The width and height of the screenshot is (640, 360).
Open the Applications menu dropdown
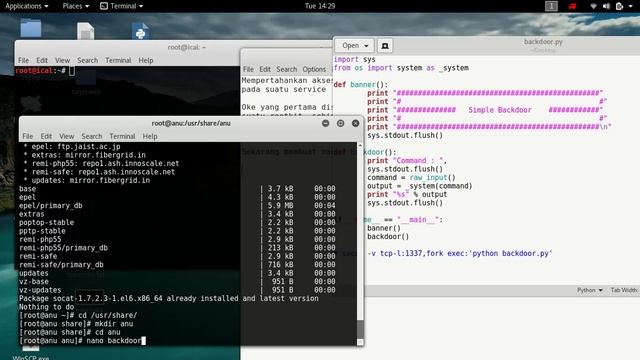(x=27, y=6)
